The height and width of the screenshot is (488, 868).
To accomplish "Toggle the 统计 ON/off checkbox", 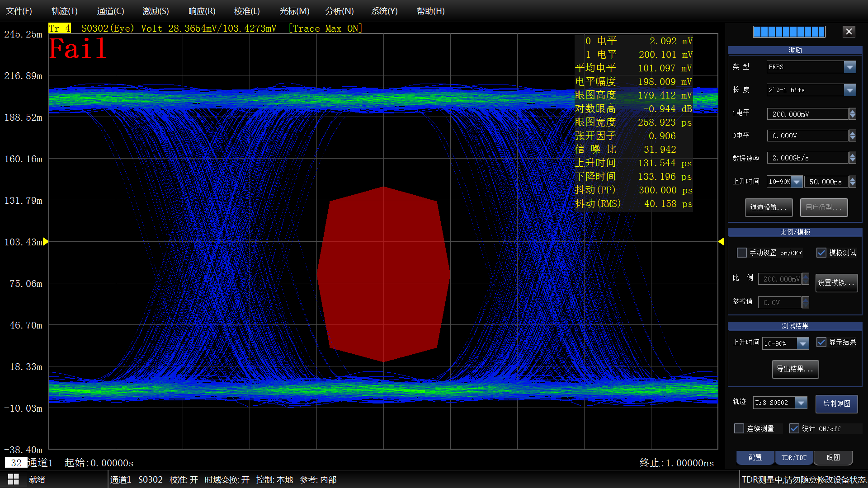I will 794,428.
